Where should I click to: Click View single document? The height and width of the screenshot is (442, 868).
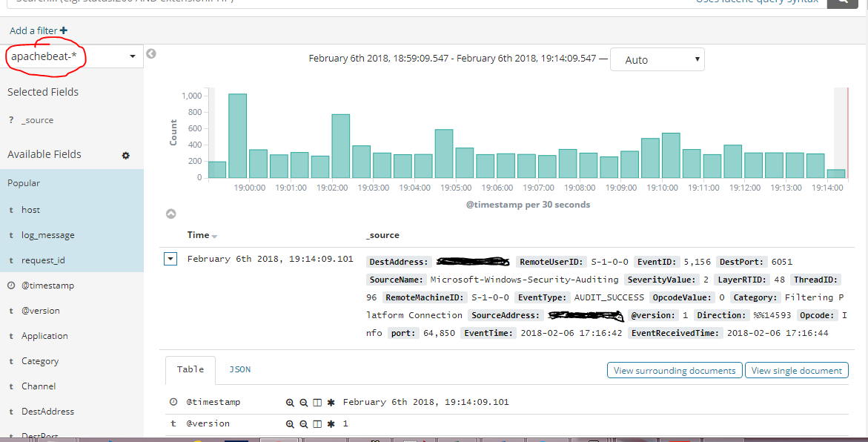(x=797, y=371)
